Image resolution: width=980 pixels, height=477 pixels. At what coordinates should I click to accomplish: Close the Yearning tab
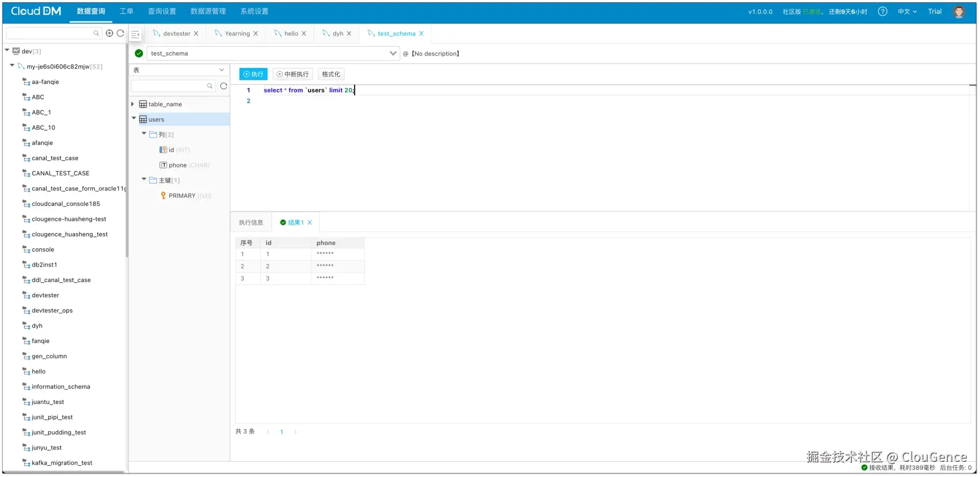(x=256, y=34)
